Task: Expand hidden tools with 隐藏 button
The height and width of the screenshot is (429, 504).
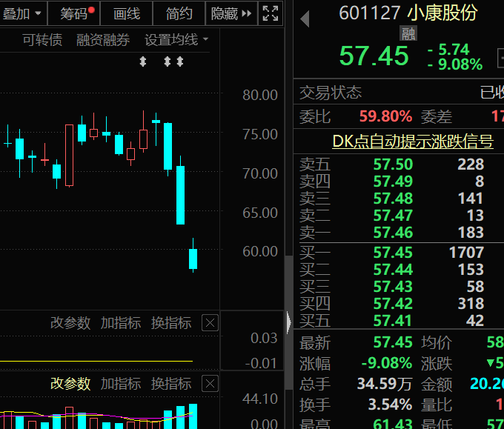Action: tap(231, 13)
